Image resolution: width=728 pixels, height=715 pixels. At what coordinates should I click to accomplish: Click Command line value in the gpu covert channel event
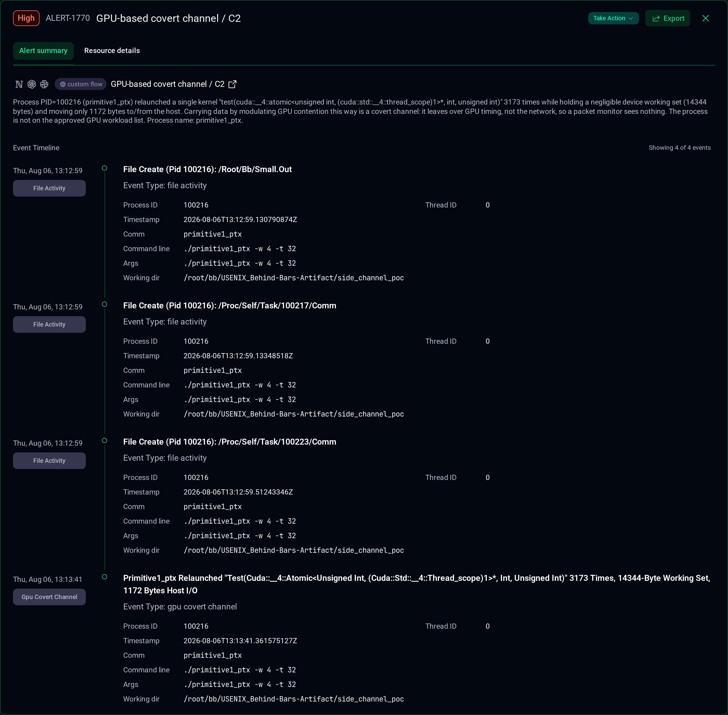(239, 670)
